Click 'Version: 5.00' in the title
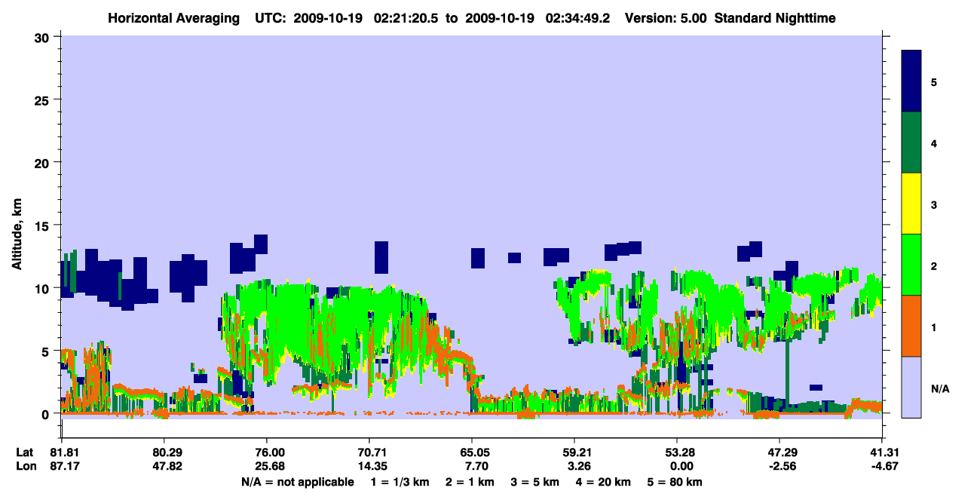This screenshot has height=503, width=980. click(665, 17)
